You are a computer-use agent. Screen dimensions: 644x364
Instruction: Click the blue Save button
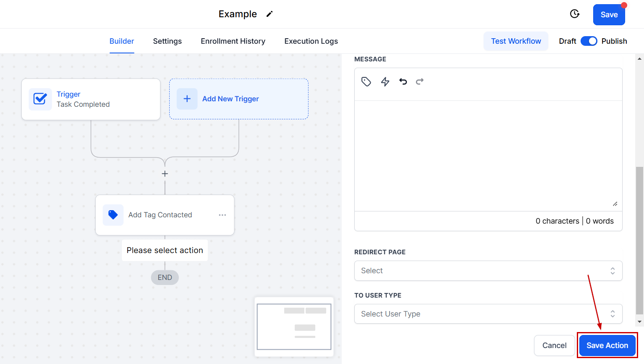pos(609,15)
